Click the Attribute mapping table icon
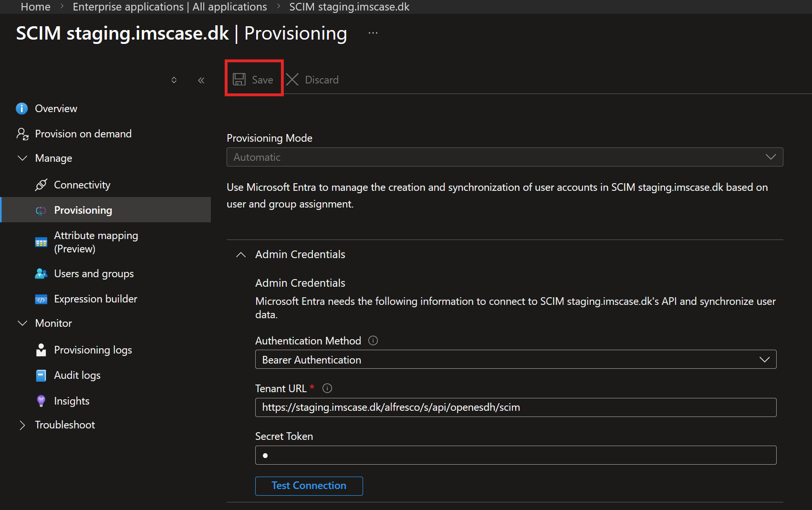Viewport: 812px width, 510px height. pos(41,242)
